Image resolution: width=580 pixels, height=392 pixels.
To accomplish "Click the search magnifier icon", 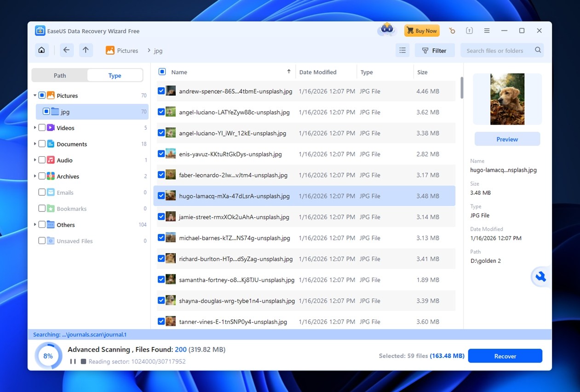I will click(x=538, y=50).
